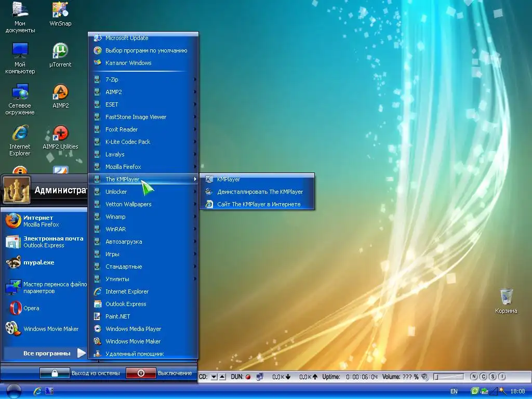The image size is (532, 399).
Task: Click the CD down arrow button
Action: coord(214,377)
